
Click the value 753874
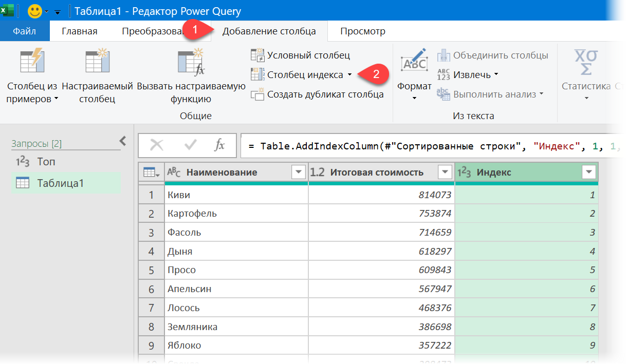(434, 214)
